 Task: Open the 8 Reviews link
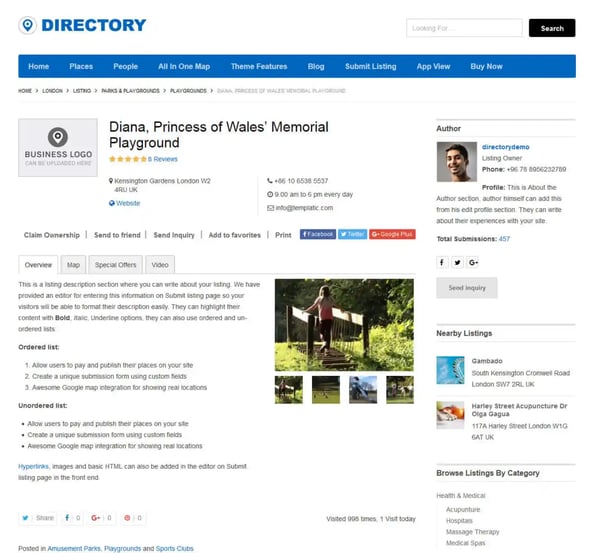point(163,159)
